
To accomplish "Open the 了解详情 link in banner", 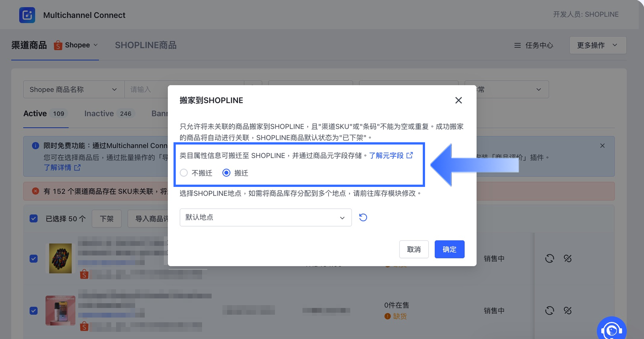I will (62, 168).
